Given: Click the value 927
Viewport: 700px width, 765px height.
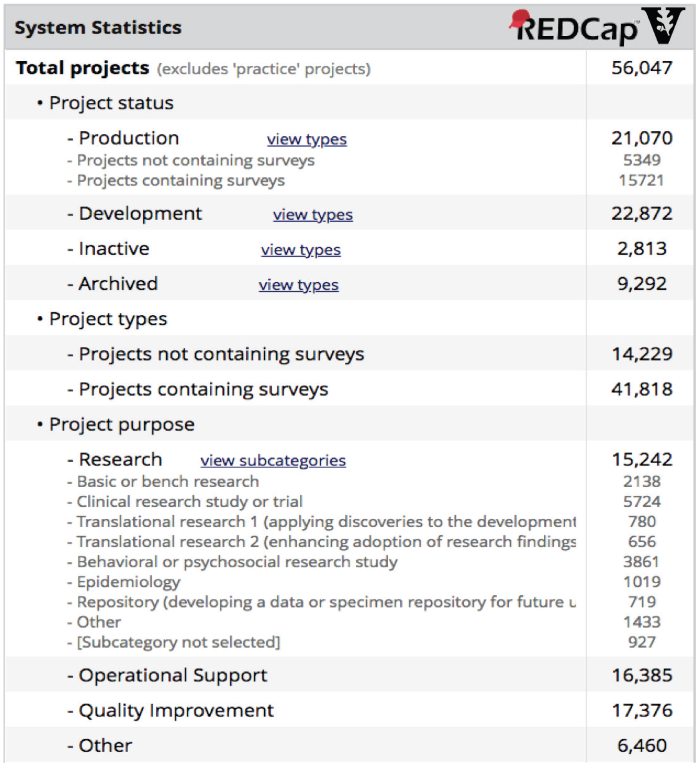Looking at the screenshot, I should 641,642.
